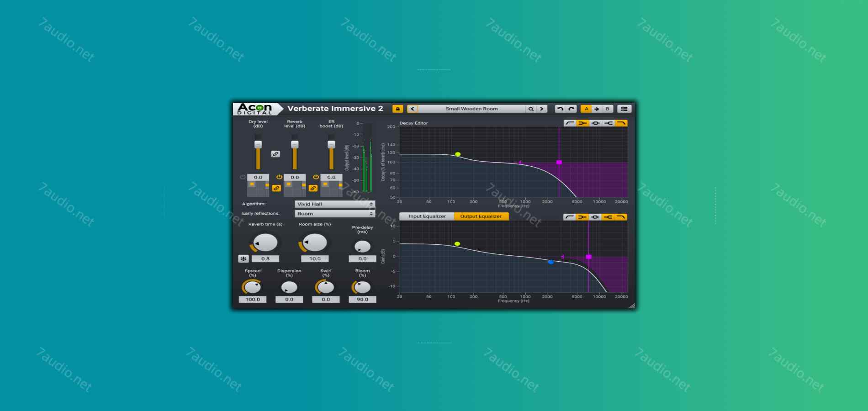868x411 pixels.
Task: Click the Pre-delay knob
Action: click(362, 247)
